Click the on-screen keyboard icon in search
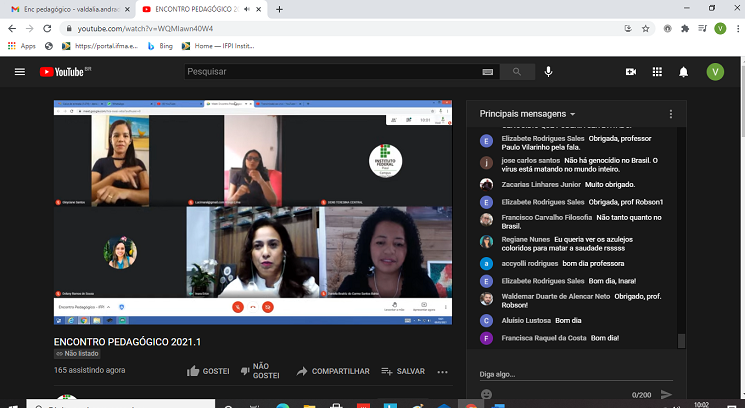Image resolution: width=745 pixels, height=408 pixels. (x=487, y=72)
